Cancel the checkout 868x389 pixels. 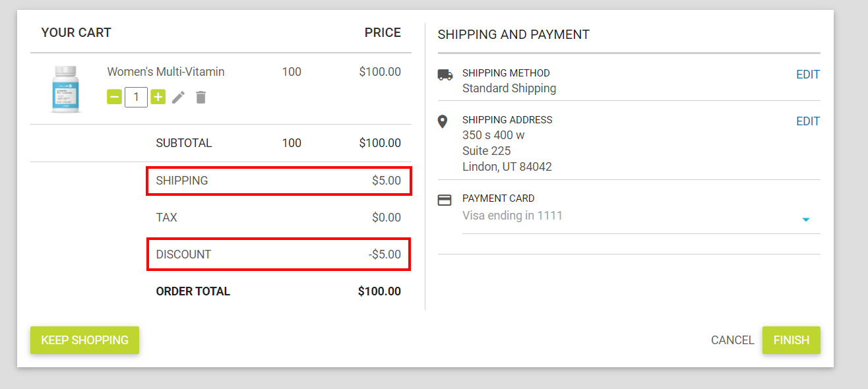(x=732, y=340)
